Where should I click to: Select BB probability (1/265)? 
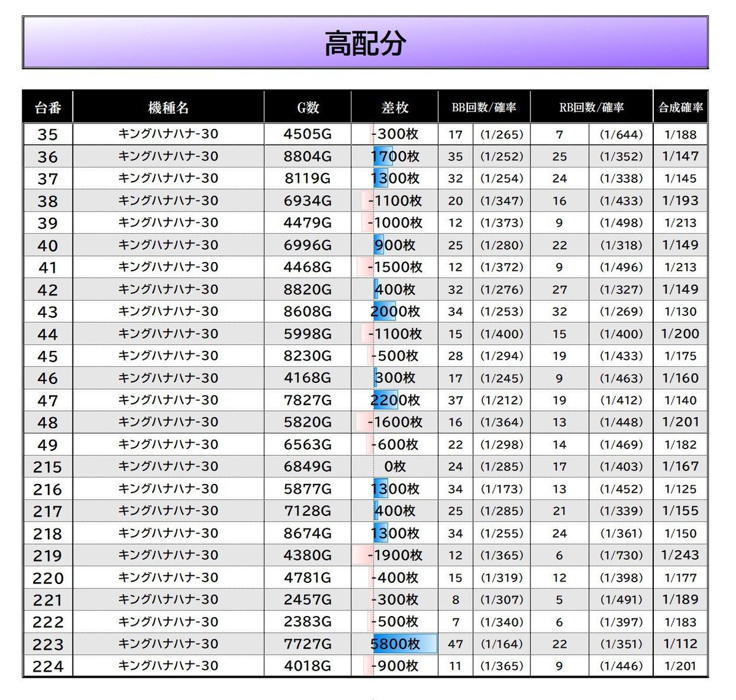point(502,134)
